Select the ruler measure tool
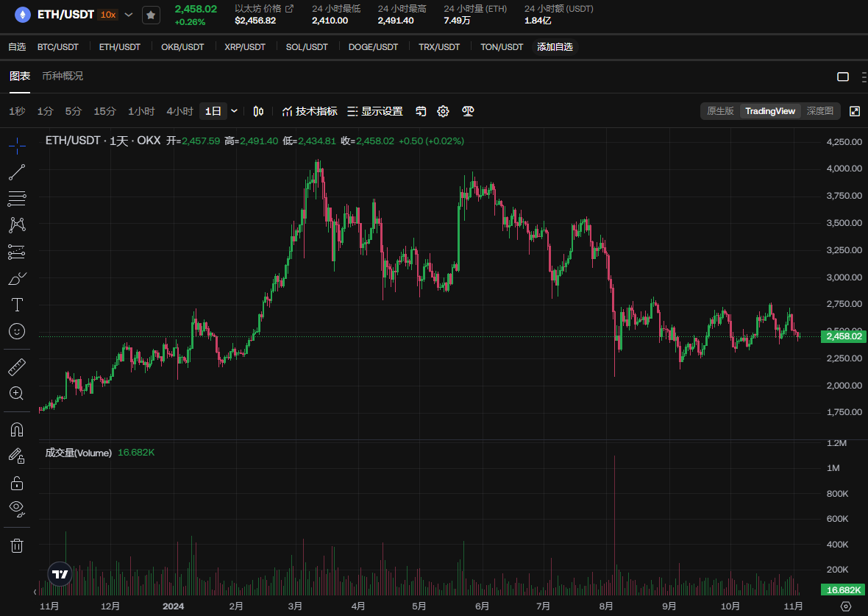The height and width of the screenshot is (616, 868). click(x=17, y=367)
